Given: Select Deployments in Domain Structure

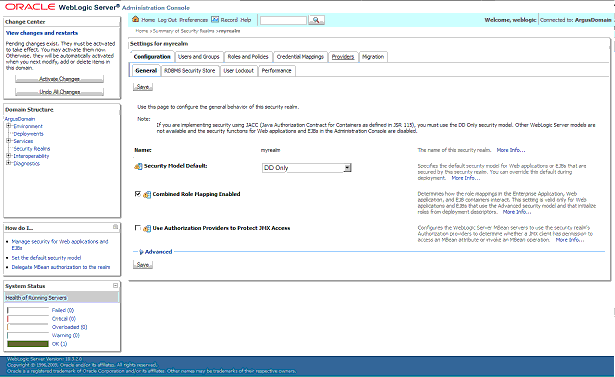Looking at the screenshot, I should (x=28, y=134).
